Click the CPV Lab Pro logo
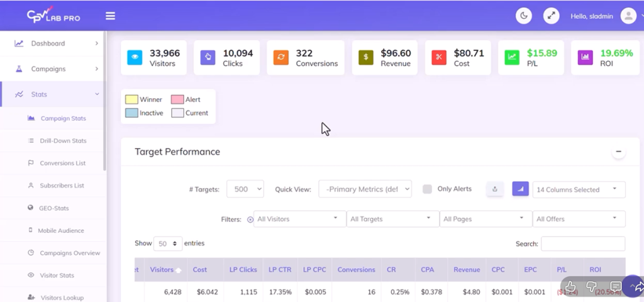Image resolution: width=644 pixels, height=302 pixels. [53, 16]
